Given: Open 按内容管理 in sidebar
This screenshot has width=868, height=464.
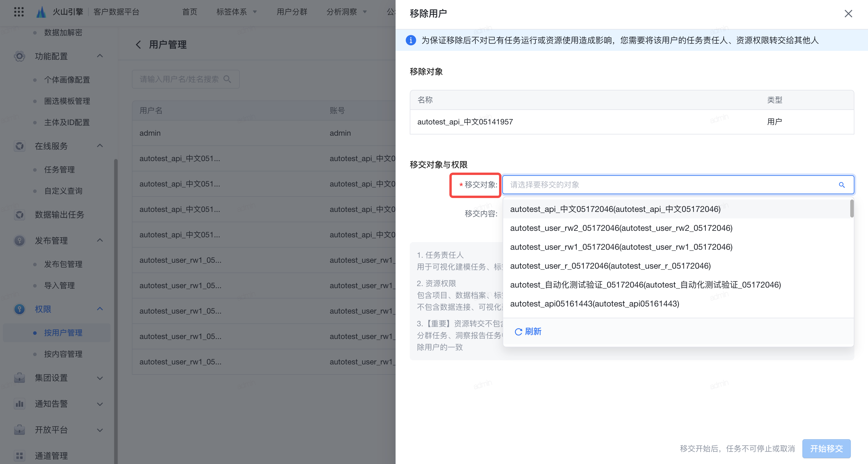Looking at the screenshot, I should [63, 354].
